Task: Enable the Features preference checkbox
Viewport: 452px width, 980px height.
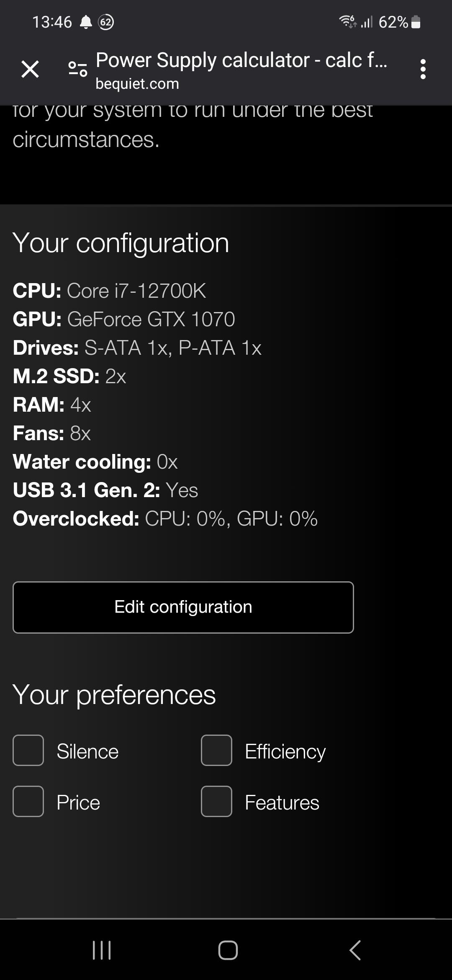Action: pos(217,802)
